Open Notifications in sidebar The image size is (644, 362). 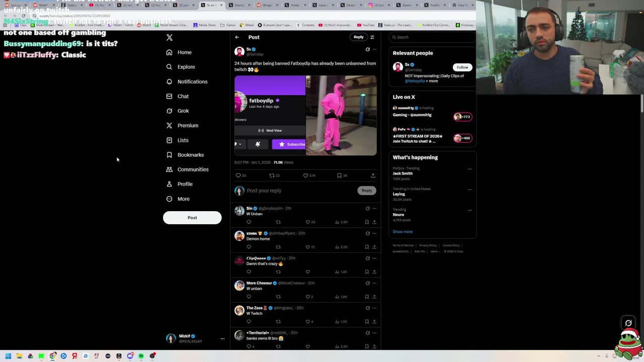click(x=187, y=81)
